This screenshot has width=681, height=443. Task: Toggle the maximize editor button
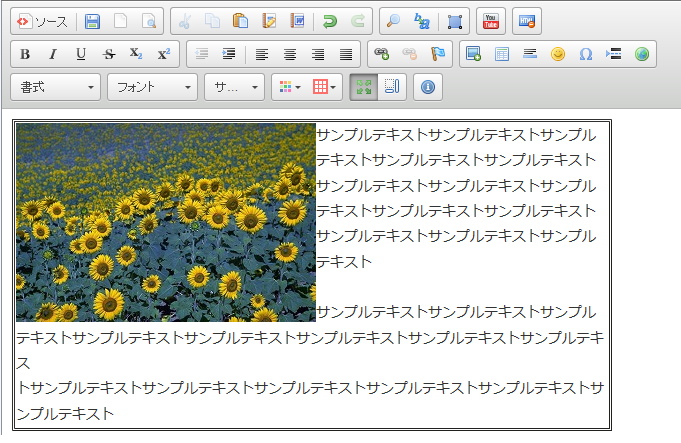tap(364, 87)
